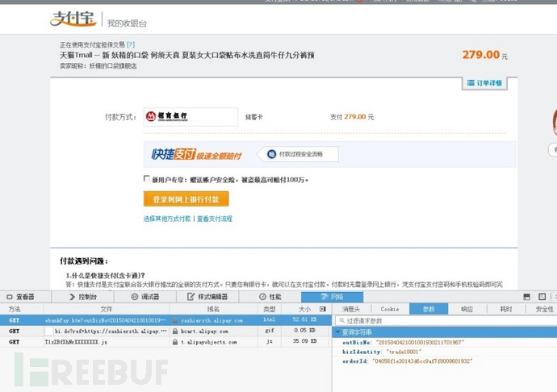Toggle the devtools split console icon
The height and width of the screenshot is (392, 557).
point(527,297)
